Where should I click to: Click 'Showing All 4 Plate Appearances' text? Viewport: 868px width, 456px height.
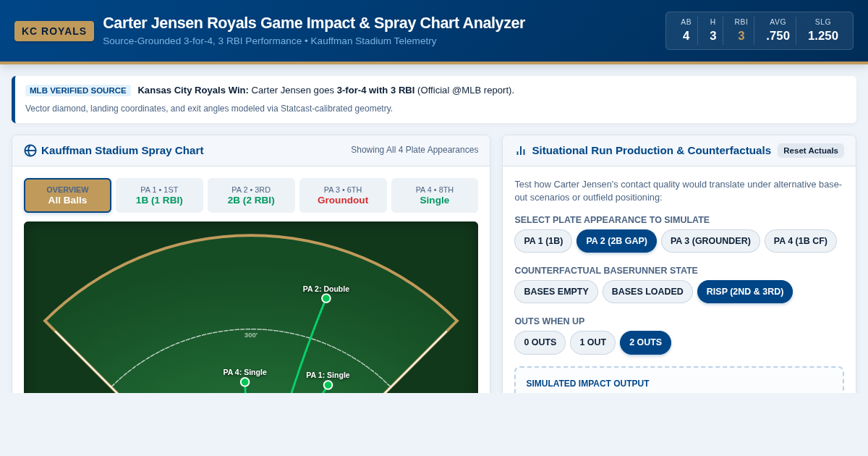tap(414, 150)
